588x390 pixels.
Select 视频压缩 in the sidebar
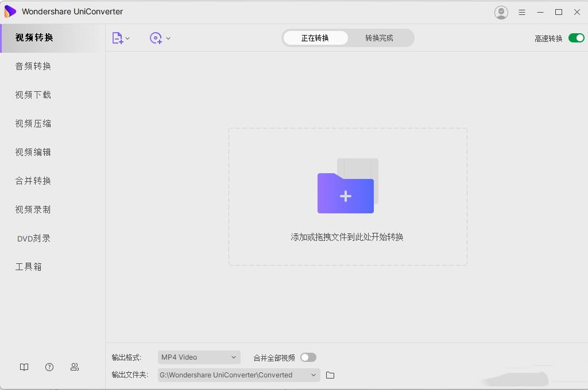(x=32, y=123)
